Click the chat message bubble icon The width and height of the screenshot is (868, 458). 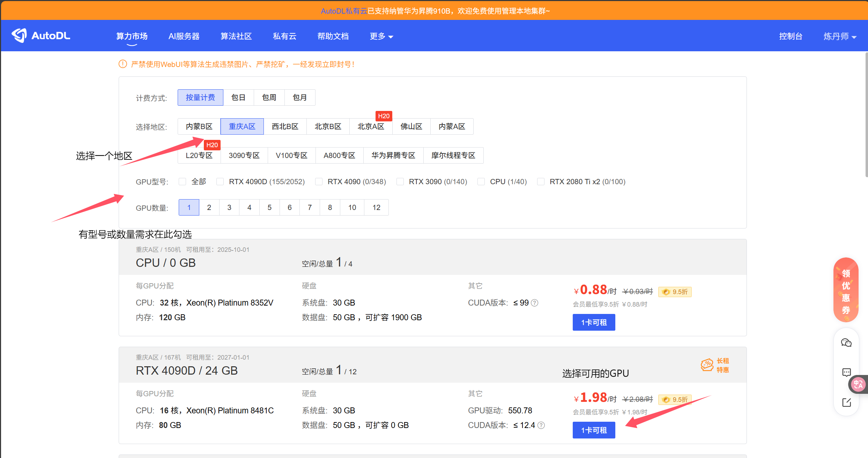tap(846, 373)
